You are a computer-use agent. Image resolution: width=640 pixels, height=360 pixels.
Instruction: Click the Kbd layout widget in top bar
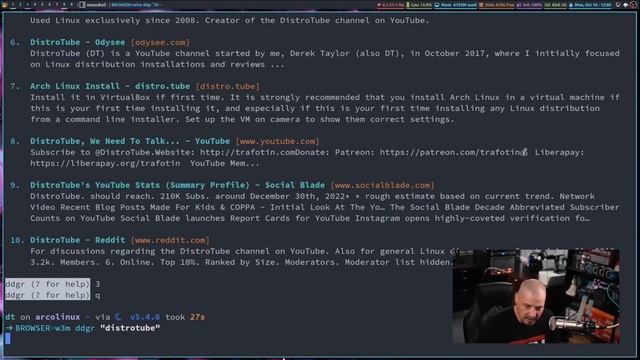click(556, 5)
